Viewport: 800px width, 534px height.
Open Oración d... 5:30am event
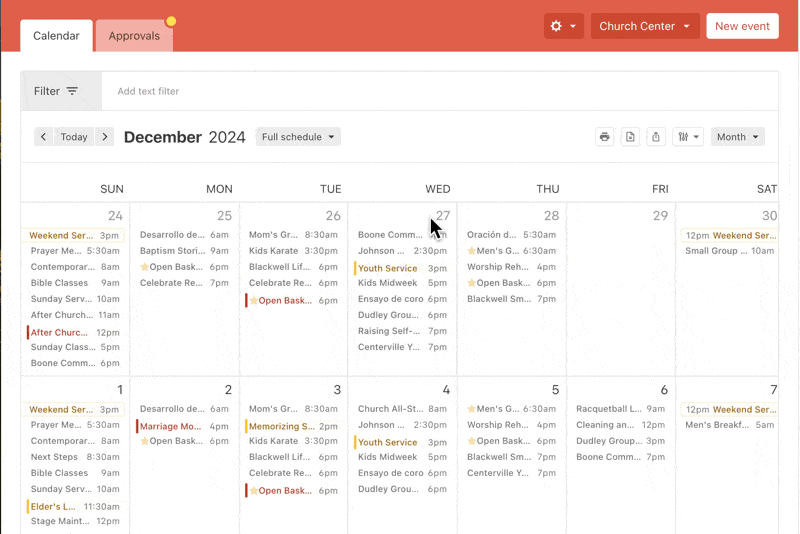(511, 235)
